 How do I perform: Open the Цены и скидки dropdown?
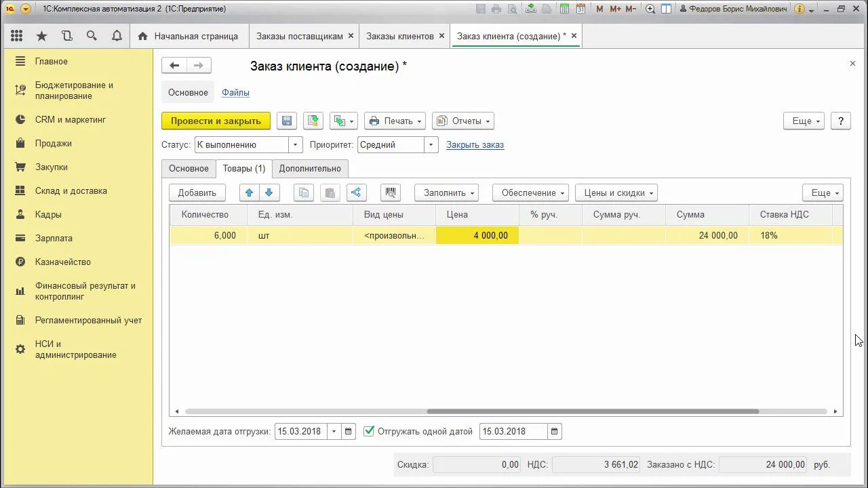pyautogui.click(x=616, y=192)
